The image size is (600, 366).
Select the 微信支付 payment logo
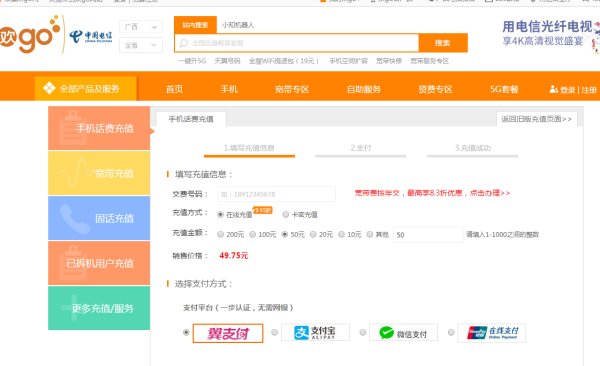pos(403,333)
